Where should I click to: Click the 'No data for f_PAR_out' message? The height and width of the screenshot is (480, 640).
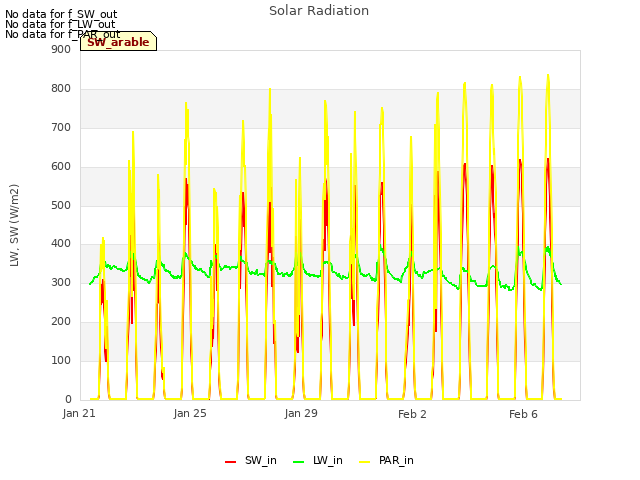coord(62,34)
